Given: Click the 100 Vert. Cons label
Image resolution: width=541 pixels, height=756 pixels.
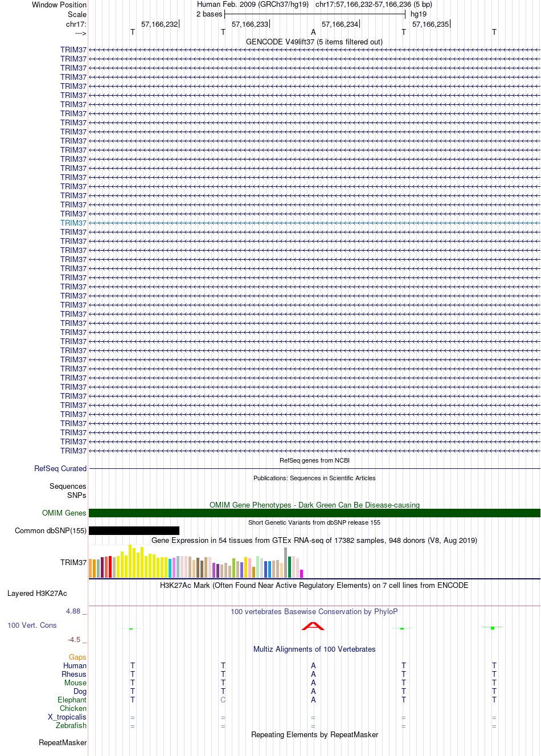Looking at the screenshot, I should tap(32, 625).
